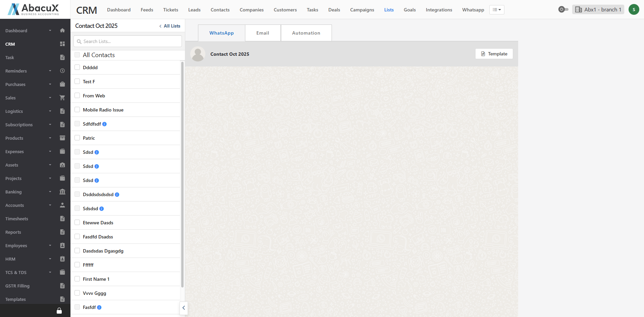This screenshot has width=644, height=317.
Task: Open the Campaigns menu item
Action: [x=362, y=10]
